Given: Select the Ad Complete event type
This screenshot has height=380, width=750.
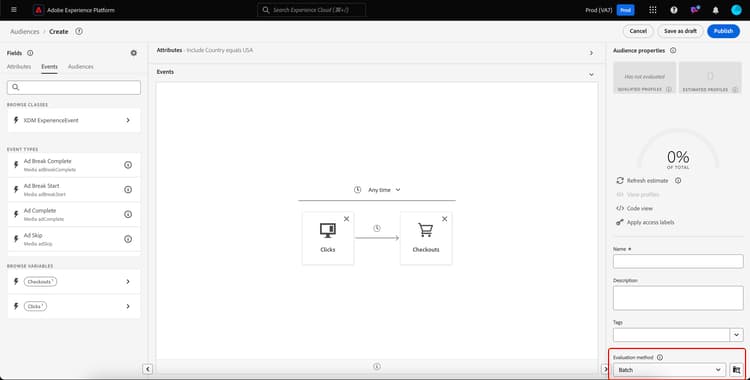Looking at the screenshot, I should point(74,214).
